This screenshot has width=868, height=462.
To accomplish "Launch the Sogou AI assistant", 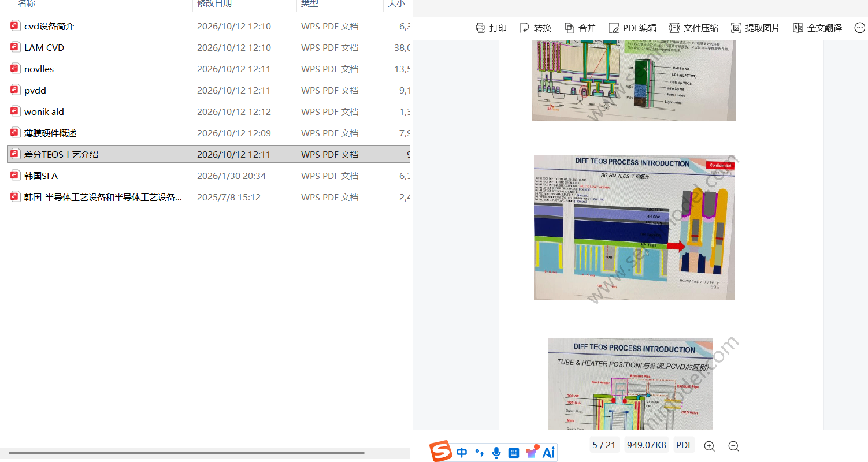I will (x=548, y=453).
